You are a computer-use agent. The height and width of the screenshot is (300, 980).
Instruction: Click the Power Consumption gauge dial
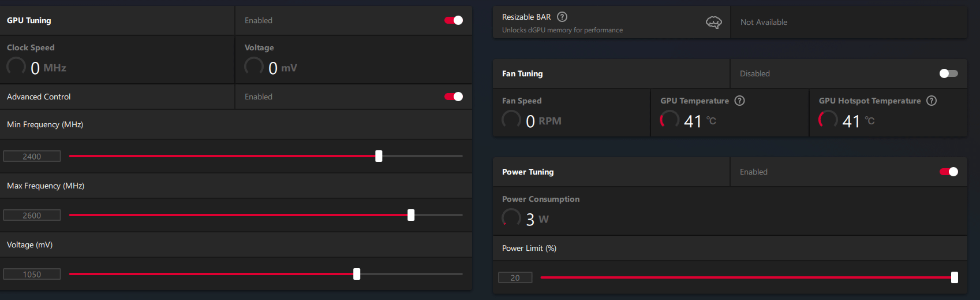(x=511, y=218)
